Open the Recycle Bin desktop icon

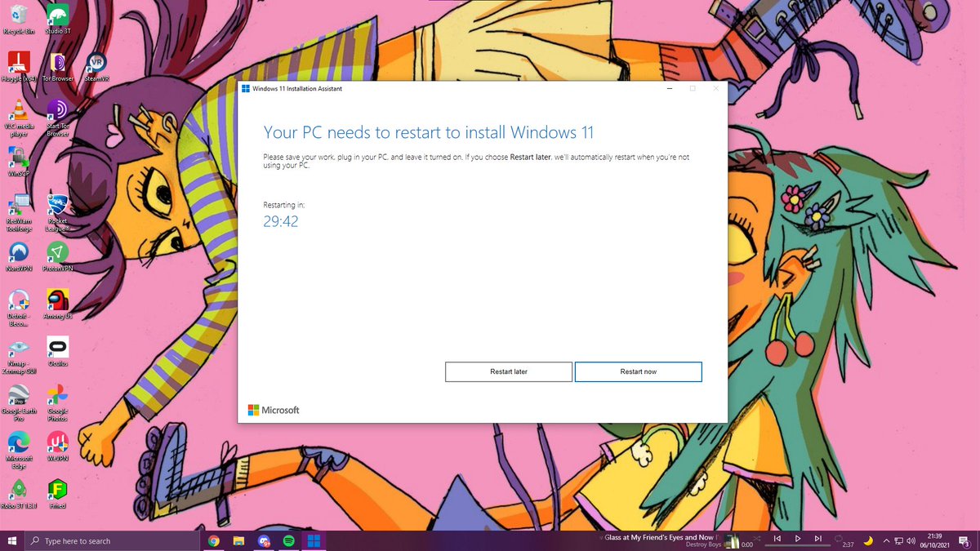click(19, 20)
